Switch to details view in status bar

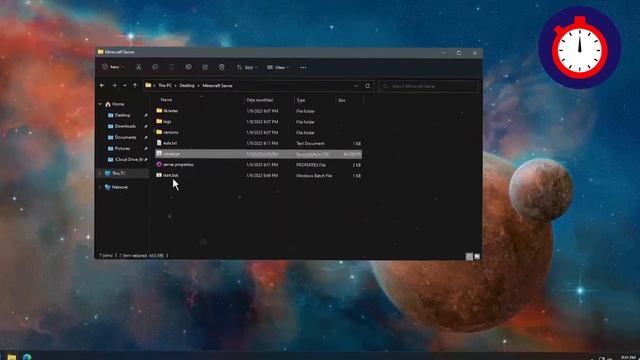[469, 256]
